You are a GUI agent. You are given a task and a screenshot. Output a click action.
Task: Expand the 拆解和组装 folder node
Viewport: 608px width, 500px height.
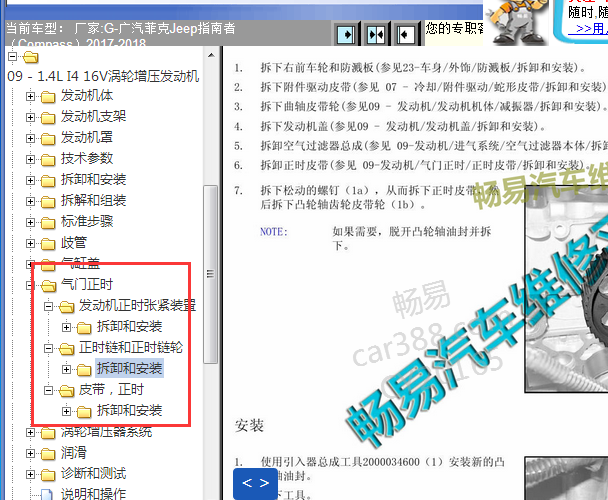coord(30,201)
